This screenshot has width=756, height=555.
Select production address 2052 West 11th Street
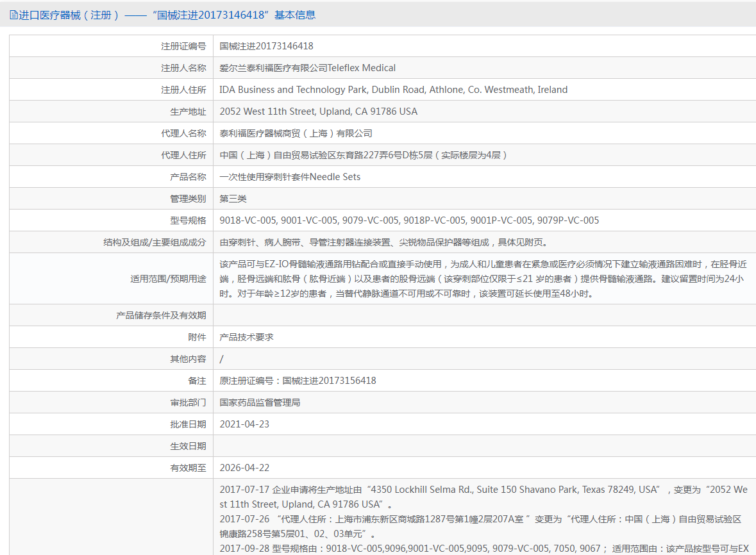coord(318,112)
